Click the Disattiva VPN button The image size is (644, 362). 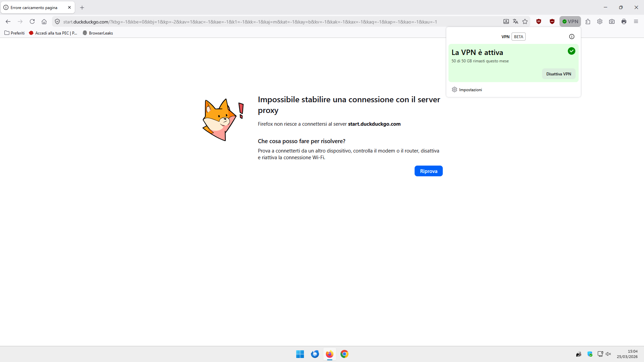point(559,74)
